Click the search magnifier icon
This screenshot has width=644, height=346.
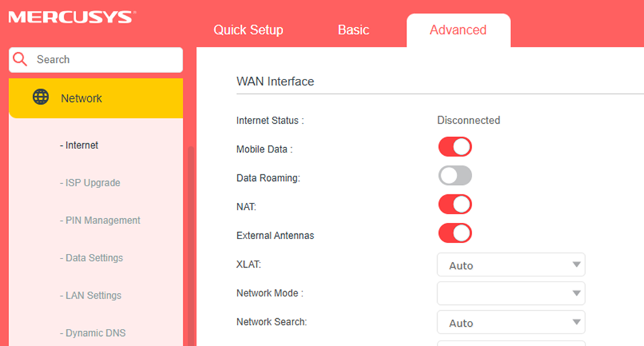click(21, 60)
